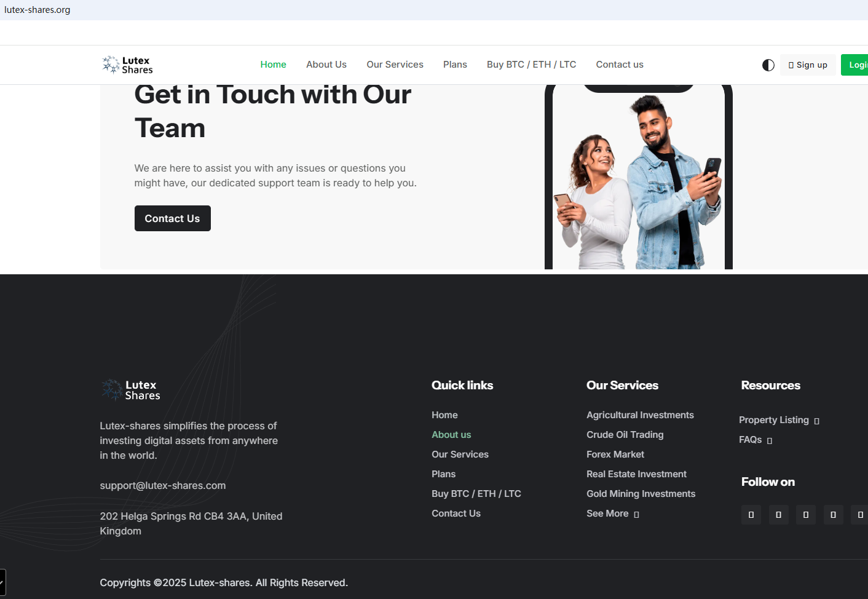This screenshot has width=868, height=599.
Task: Click the arrow icon beside FAQs
Action: tap(769, 441)
